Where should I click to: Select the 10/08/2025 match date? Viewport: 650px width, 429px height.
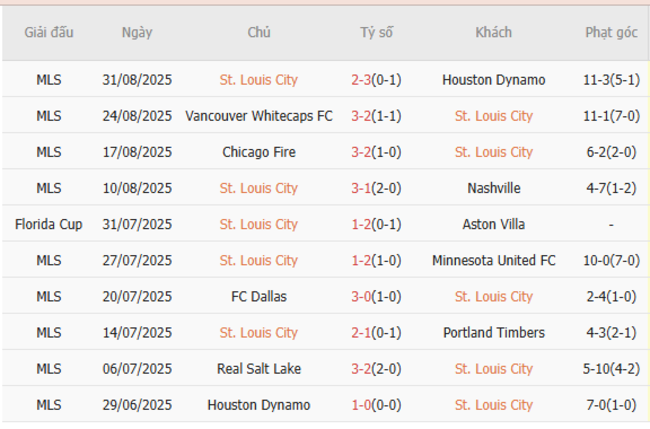(x=137, y=188)
